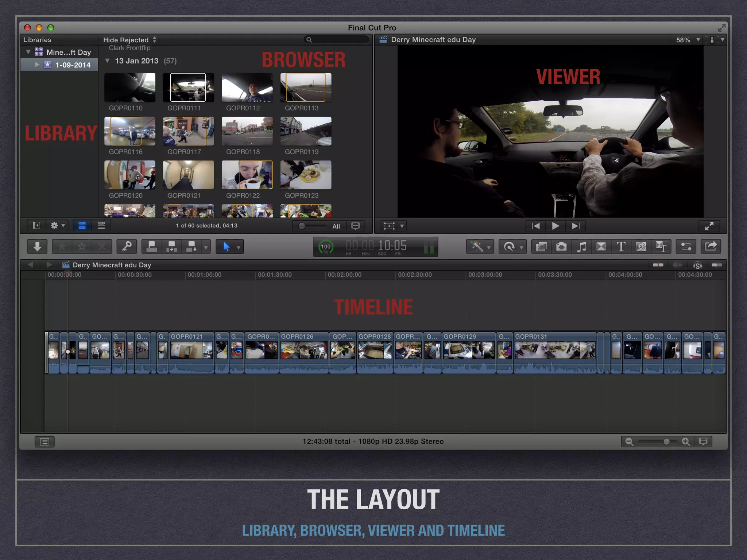Image resolution: width=747 pixels, height=560 pixels.
Task: Toggle background tasks 100% indicator
Action: tap(325, 247)
